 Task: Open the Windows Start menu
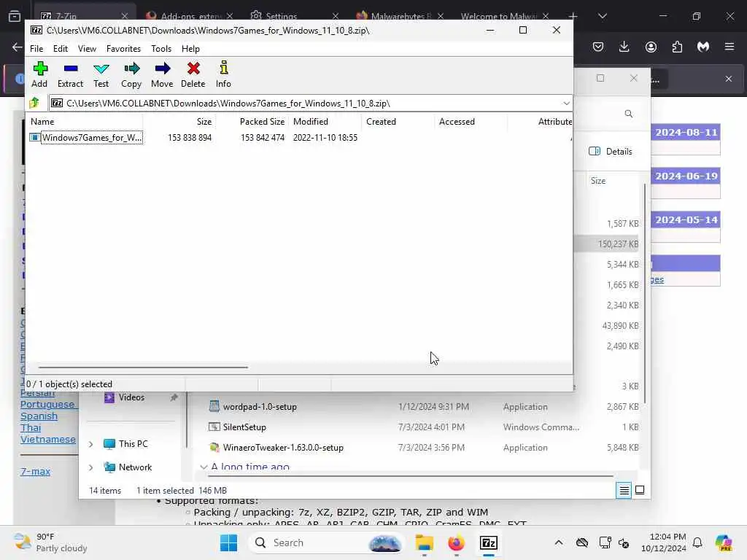coord(228,542)
